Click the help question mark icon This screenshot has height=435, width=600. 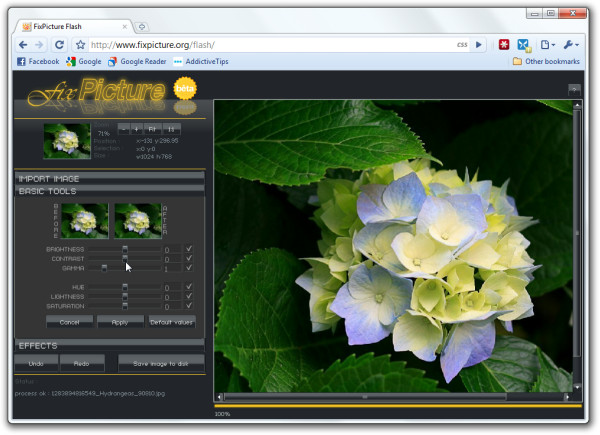(573, 89)
